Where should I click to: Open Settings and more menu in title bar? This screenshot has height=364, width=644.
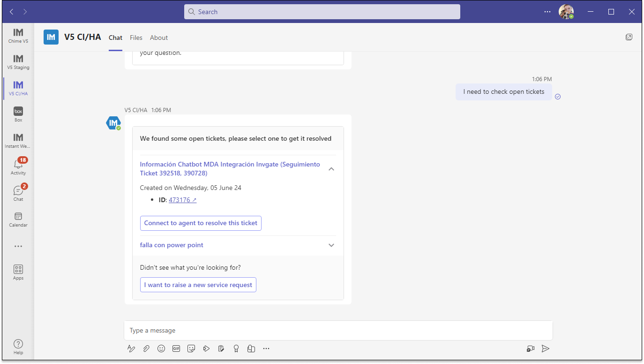tap(547, 12)
